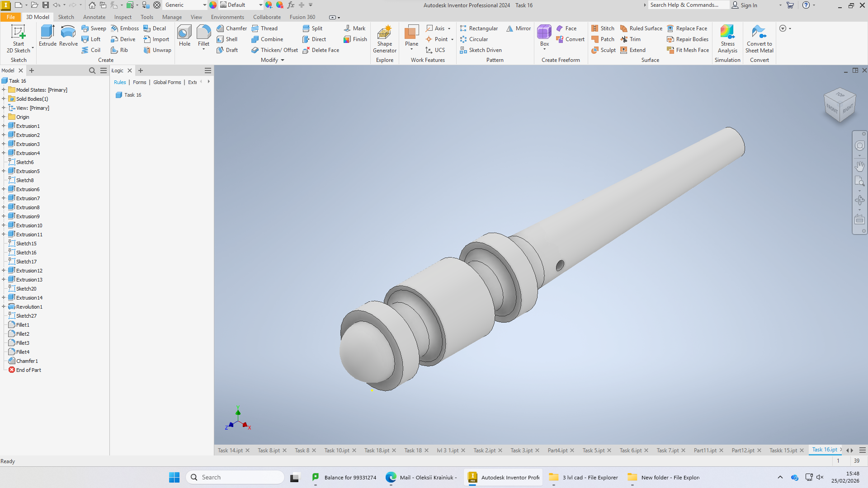
Task: Open the Forms tab in iLogic panel
Action: pos(139,82)
